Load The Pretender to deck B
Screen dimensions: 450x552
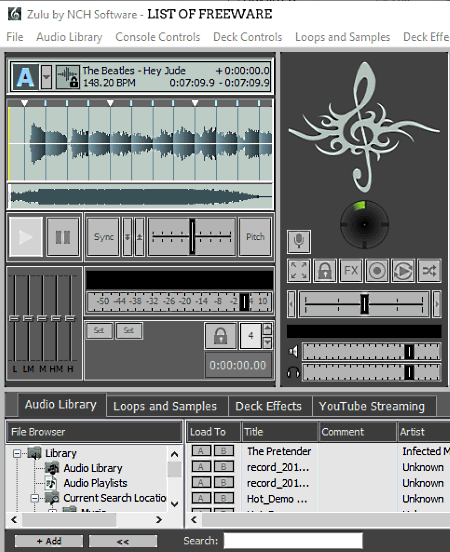pos(224,451)
